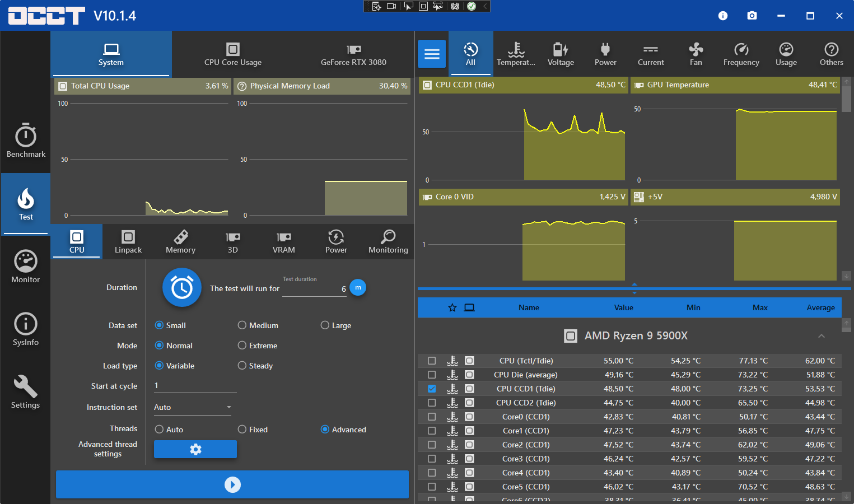Open advanced thread settings gear button
Image resolution: width=854 pixels, height=504 pixels.
point(195,449)
